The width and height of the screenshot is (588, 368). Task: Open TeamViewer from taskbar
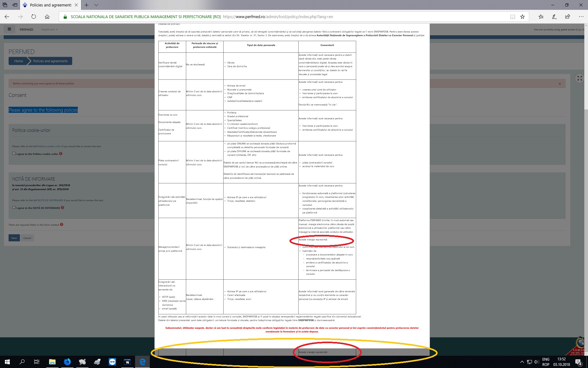pyautogui.click(x=112, y=362)
